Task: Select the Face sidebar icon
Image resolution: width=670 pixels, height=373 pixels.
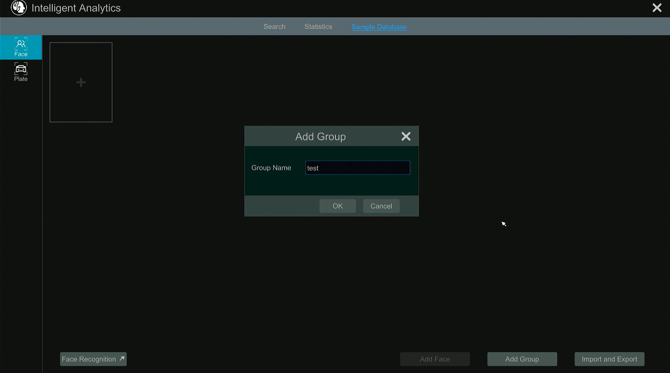Action: 21,47
